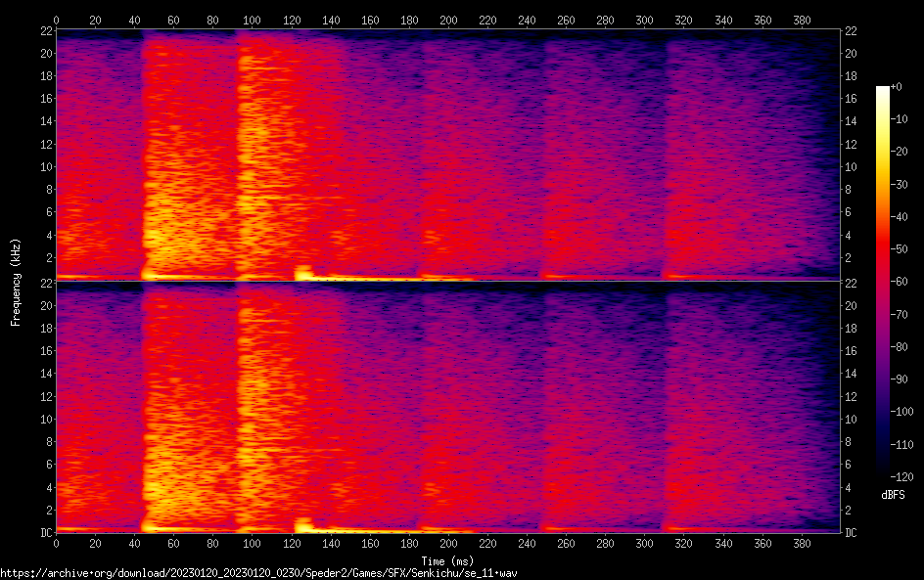Click the 10 kHz label on lower channel's right axis
Screen dimensions: 924x580
click(x=851, y=419)
